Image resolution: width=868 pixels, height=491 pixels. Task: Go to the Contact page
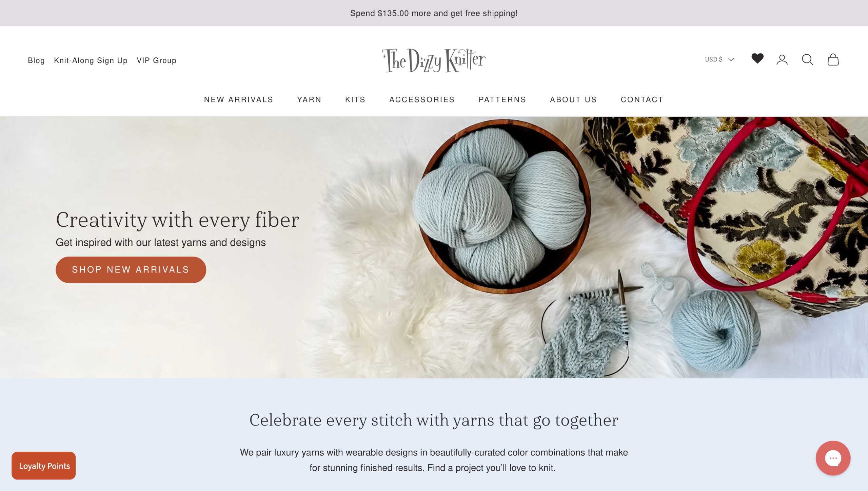coord(642,99)
